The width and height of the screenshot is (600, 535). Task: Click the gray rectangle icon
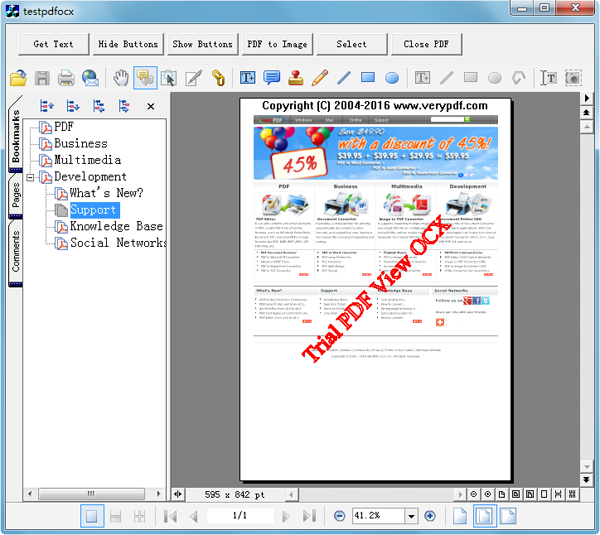[471, 78]
